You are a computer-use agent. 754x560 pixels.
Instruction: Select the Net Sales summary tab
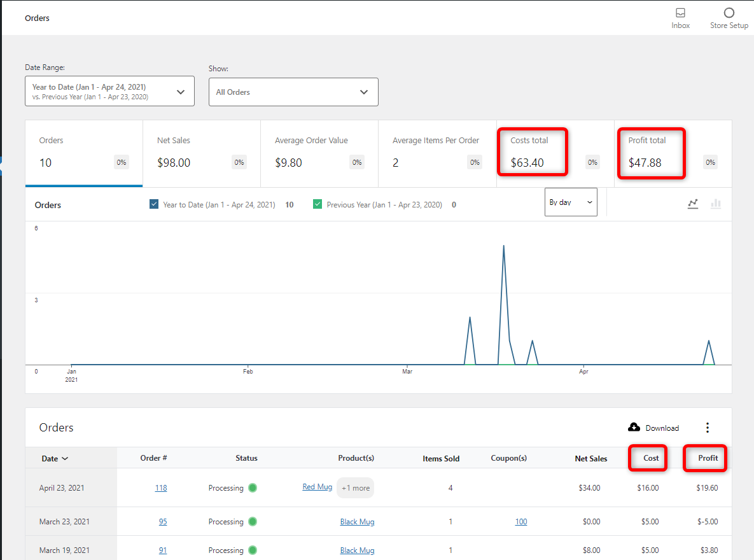[x=202, y=153]
